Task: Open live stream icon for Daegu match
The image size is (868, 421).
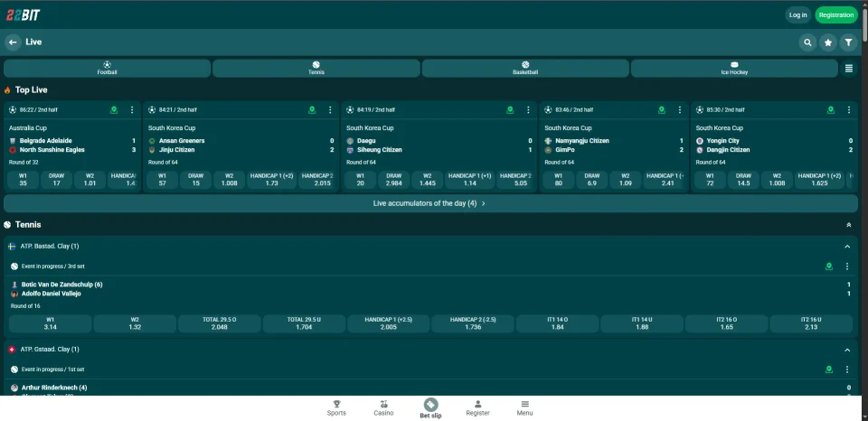Action: click(510, 110)
